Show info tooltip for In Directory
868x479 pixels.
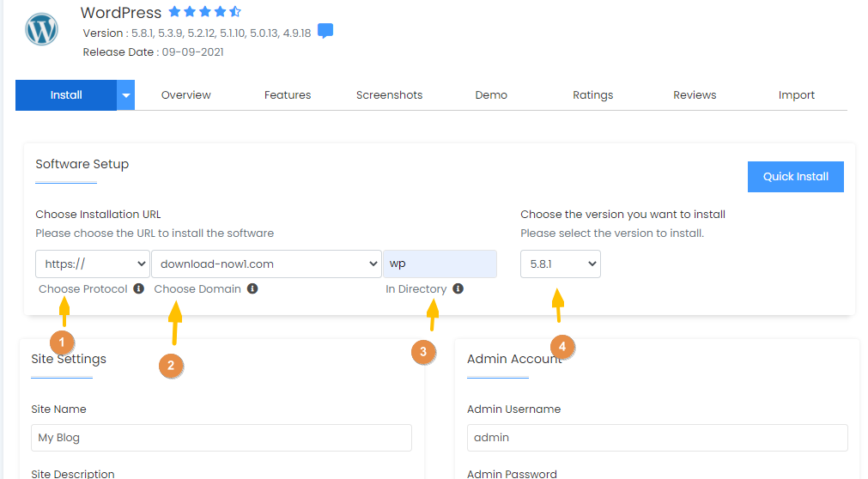458,288
